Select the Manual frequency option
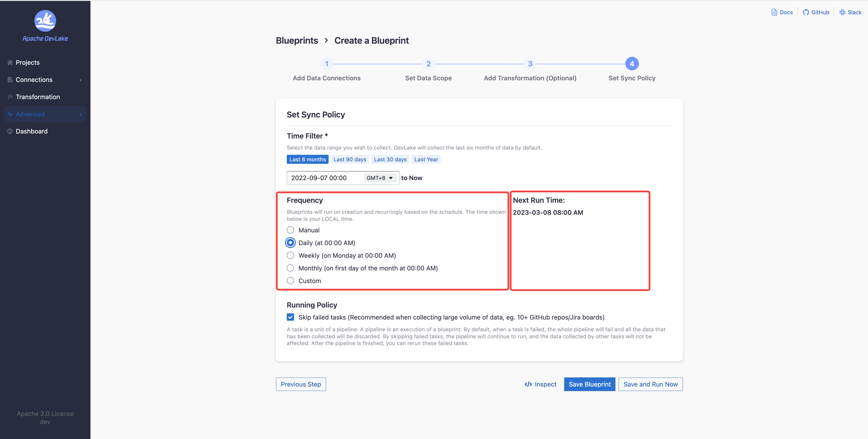This screenshot has height=439, width=868. point(290,230)
